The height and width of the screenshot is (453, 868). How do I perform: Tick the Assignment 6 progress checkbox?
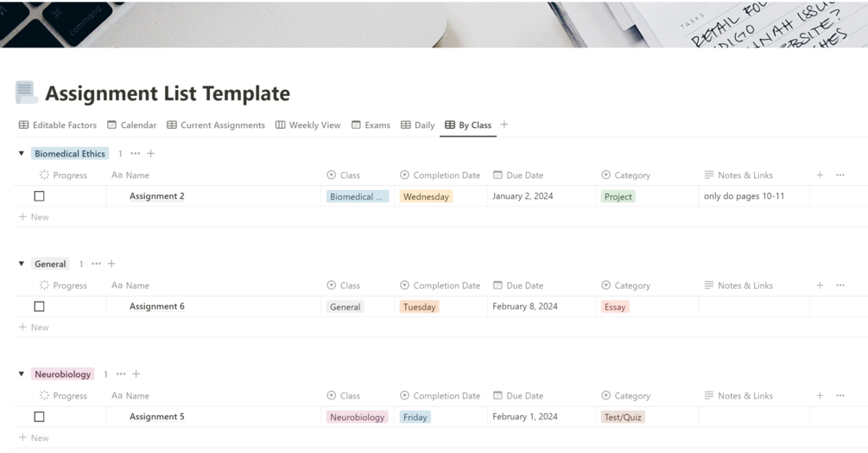coord(39,306)
